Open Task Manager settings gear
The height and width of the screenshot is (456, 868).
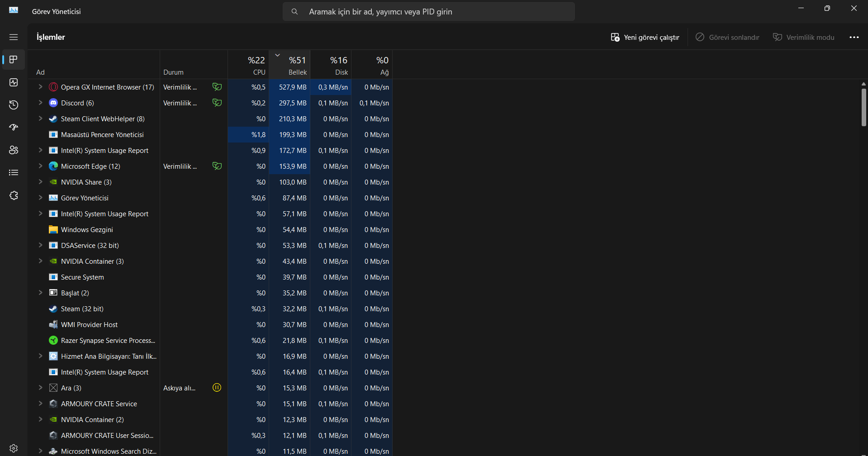(14, 448)
